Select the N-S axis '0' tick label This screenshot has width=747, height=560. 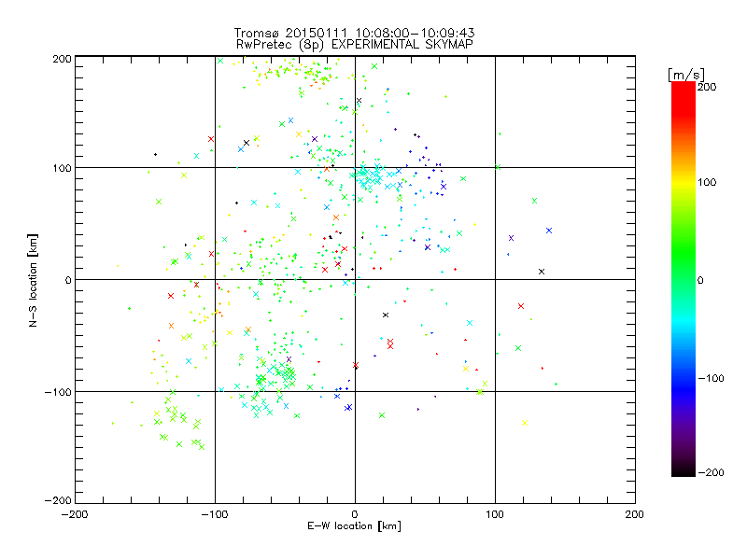click(x=68, y=280)
